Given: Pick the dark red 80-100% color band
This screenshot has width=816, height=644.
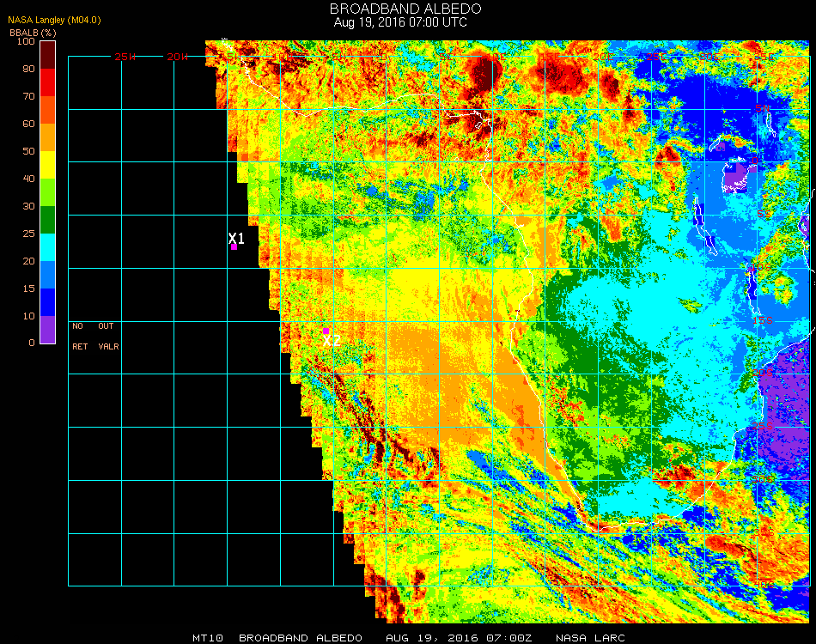Looking at the screenshot, I should pyautogui.click(x=48, y=54).
